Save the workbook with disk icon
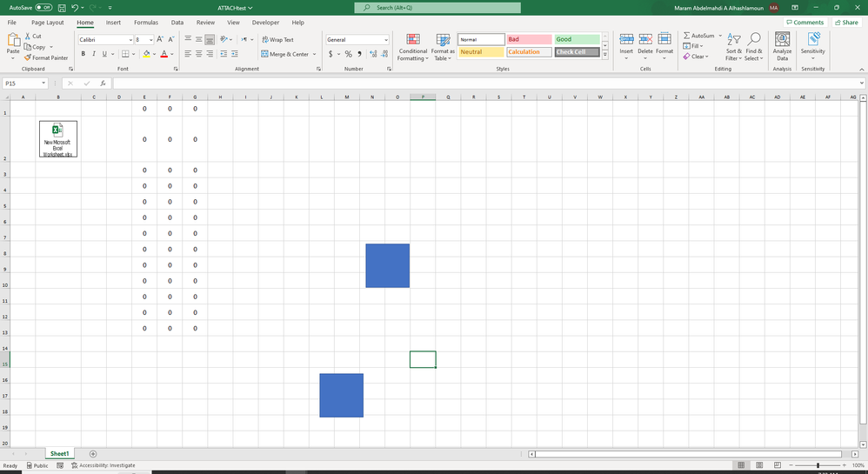The image size is (868, 474). click(62, 8)
